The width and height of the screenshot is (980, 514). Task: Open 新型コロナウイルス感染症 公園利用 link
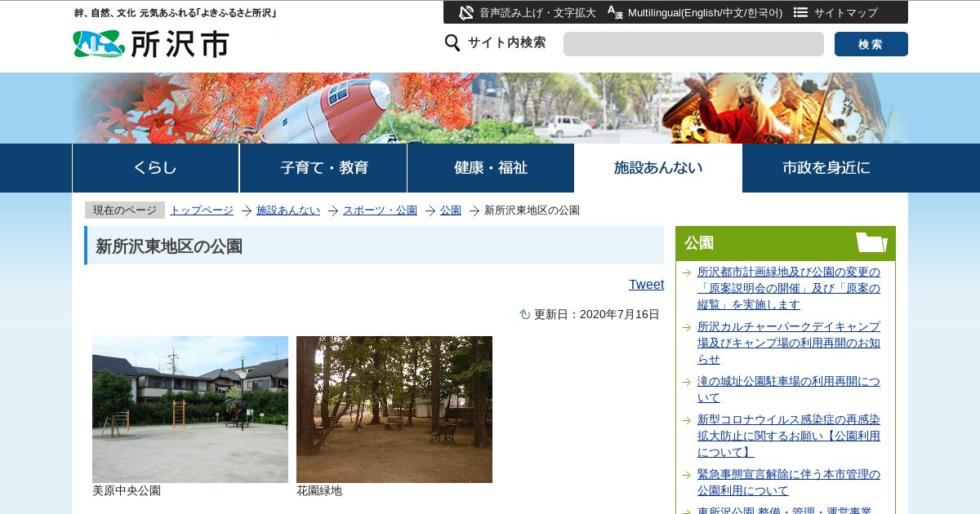point(789,436)
